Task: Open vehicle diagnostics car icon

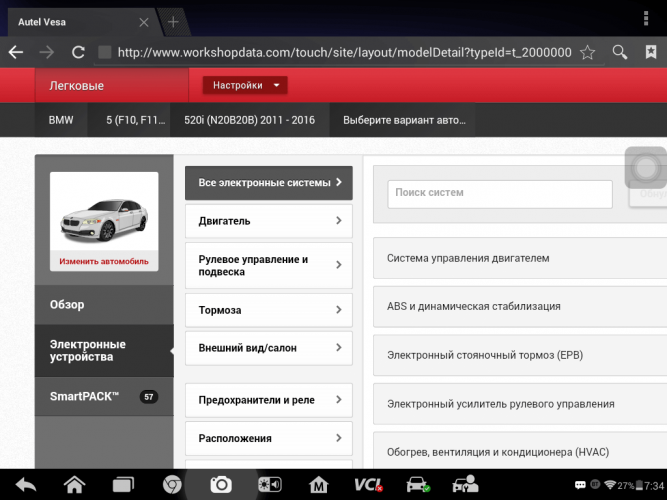Action: [418, 484]
